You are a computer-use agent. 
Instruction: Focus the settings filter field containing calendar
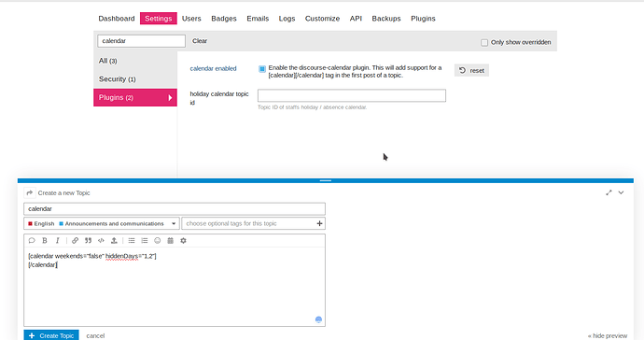point(141,41)
